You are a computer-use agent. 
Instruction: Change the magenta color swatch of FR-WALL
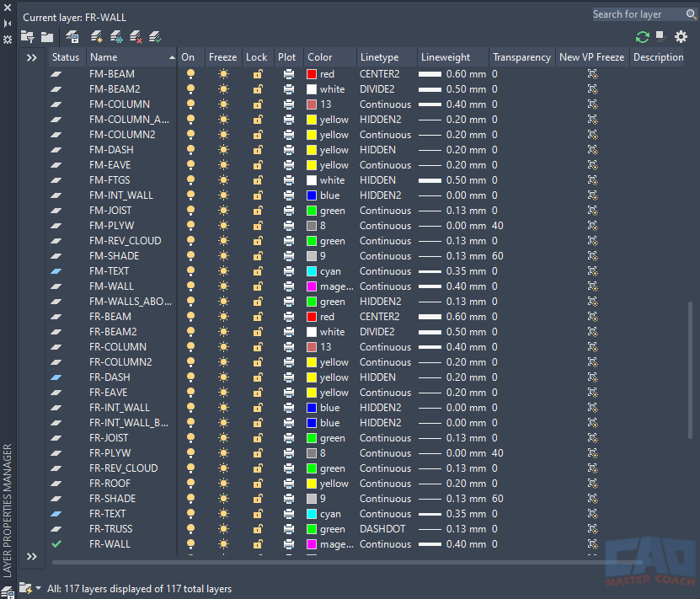pyautogui.click(x=312, y=544)
